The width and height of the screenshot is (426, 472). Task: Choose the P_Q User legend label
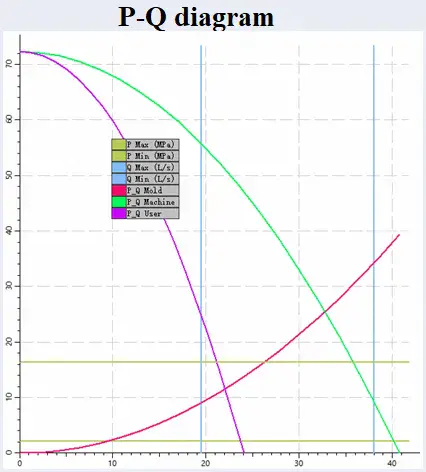(144, 214)
